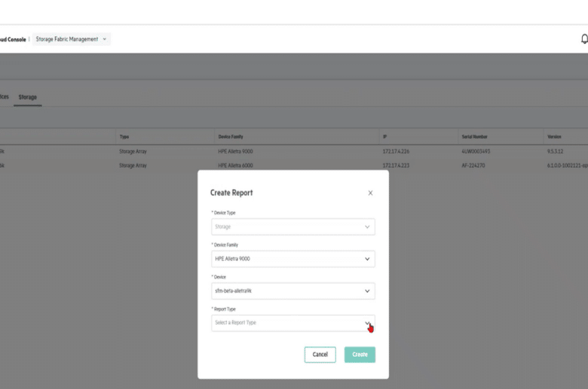Open the Device Type dropdown
The height and width of the screenshot is (389, 588).
tap(293, 227)
